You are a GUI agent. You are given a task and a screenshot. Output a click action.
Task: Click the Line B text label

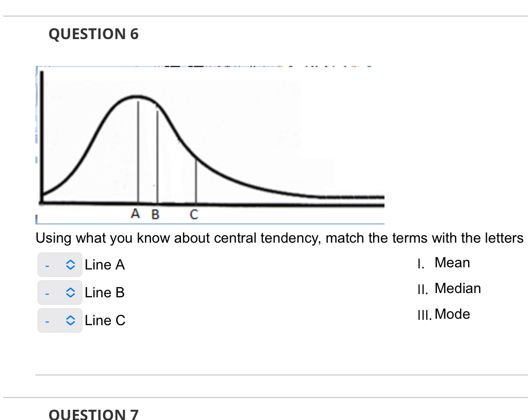(104, 292)
